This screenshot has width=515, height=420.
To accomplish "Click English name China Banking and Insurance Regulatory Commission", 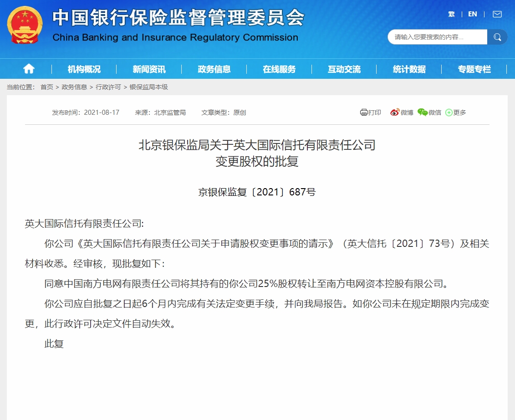I will click(x=175, y=37).
